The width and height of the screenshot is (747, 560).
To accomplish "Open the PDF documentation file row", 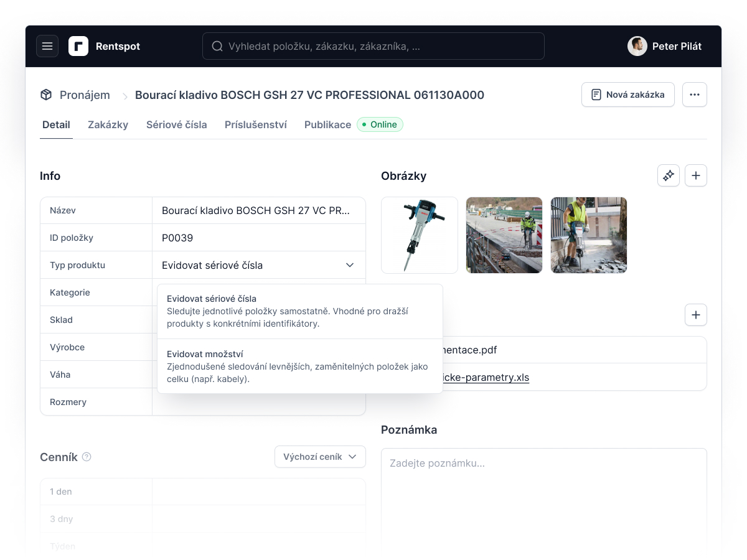I will pyautogui.click(x=575, y=350).
